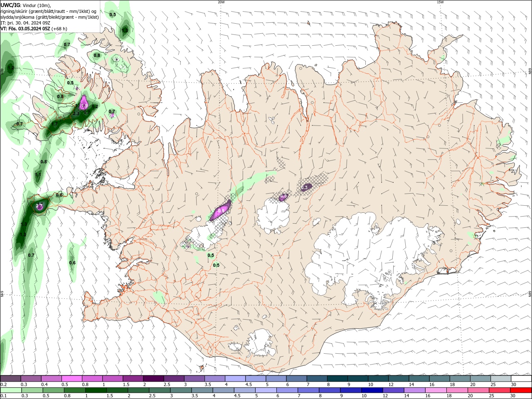Click the 1.7 precipitation value in Westfjords
Screen dimensions: 532x399
(54, 124)
